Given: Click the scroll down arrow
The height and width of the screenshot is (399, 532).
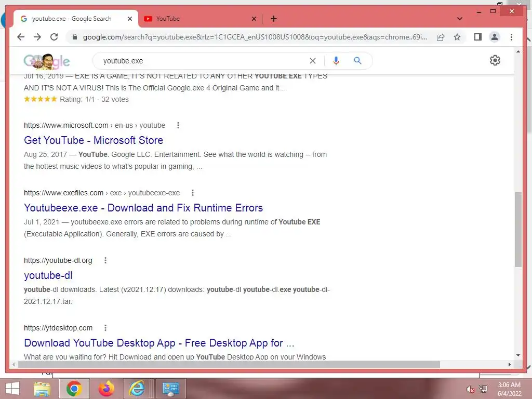Looking at the screenshot, I should click(x=518, y=355).
